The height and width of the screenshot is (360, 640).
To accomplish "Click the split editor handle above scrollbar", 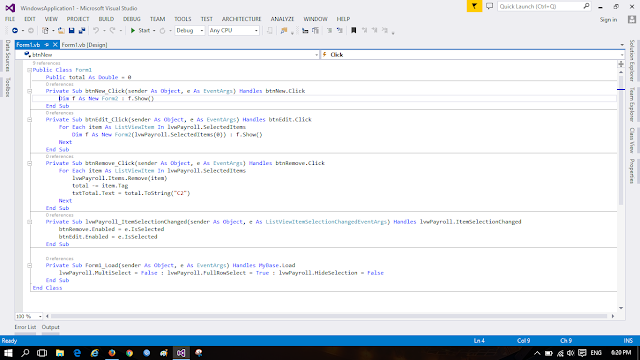I will coord(621,64).
